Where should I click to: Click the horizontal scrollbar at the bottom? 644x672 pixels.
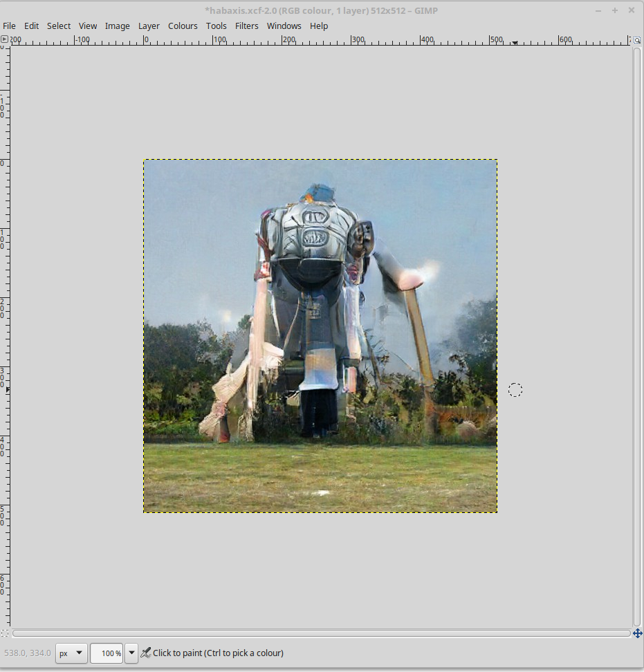click(321, 633)
